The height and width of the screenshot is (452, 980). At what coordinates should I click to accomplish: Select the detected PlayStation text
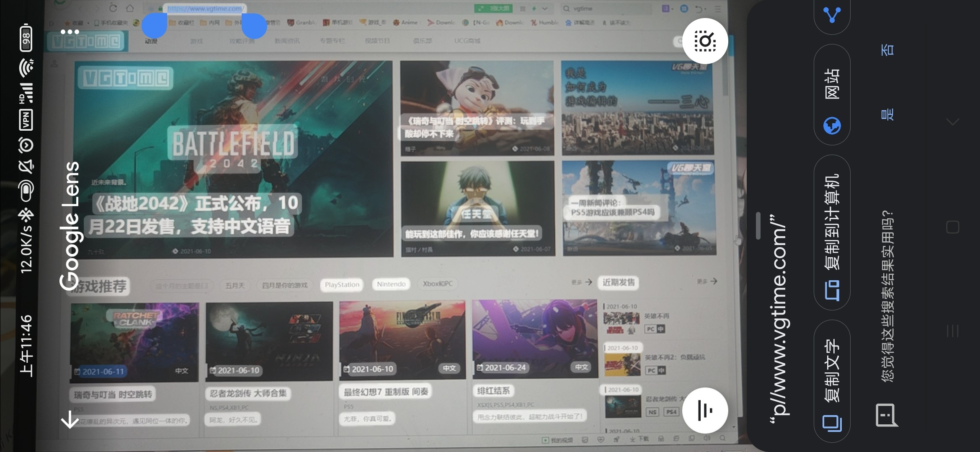pos(342,285)
